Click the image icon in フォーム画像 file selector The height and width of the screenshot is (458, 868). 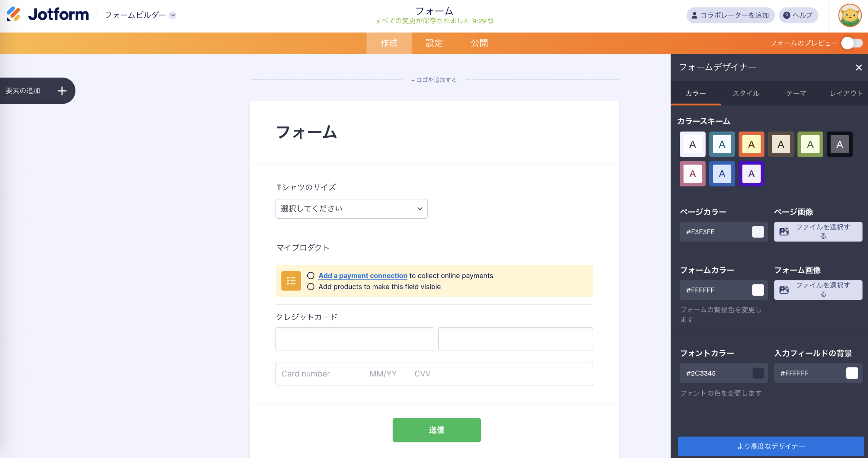(784, 290)
